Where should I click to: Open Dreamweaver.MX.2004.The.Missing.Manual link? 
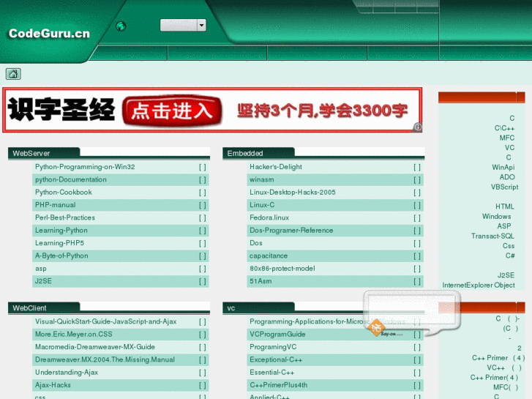pyautogui.click(x=105, y=359)
